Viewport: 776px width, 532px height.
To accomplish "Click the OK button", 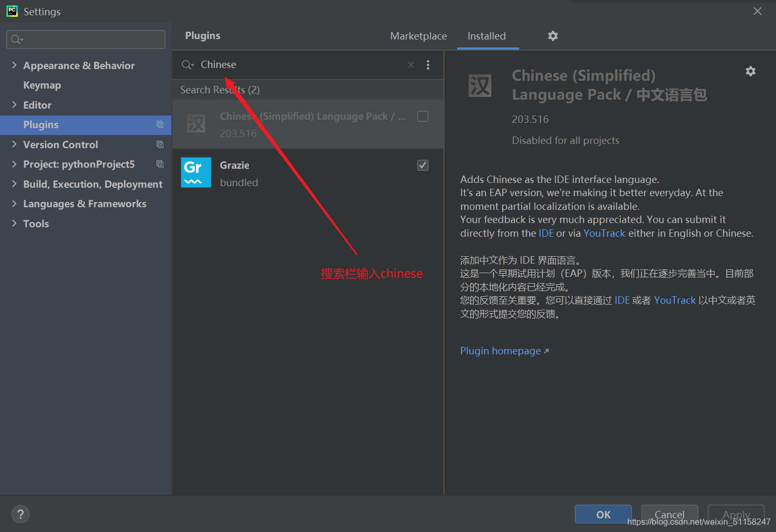I will 603,515.
